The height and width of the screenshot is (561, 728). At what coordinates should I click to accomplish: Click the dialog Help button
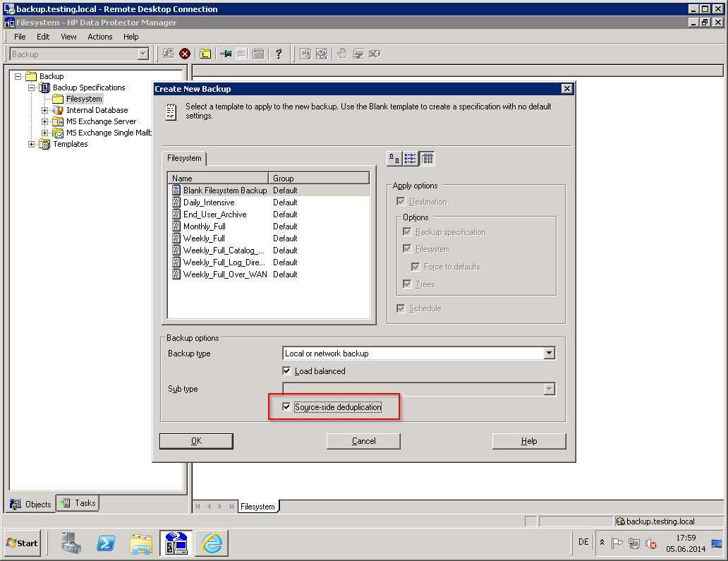[529, 441]
